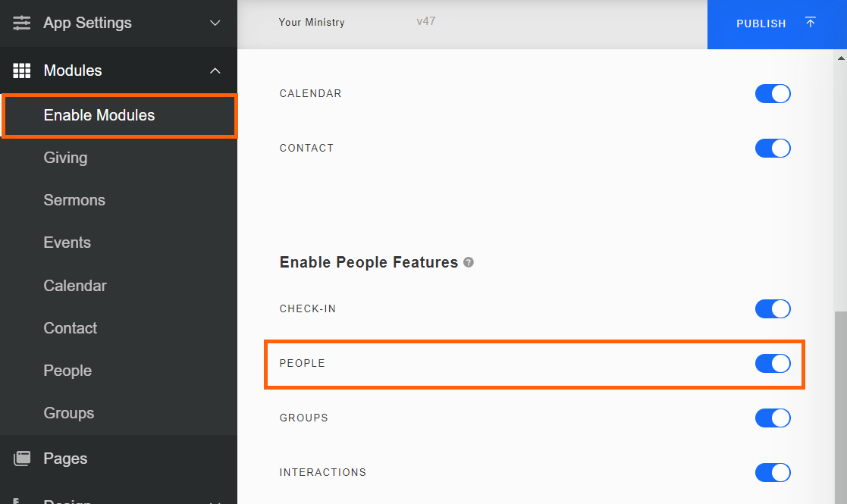Disable the INTERACTIONS toggle
Image resolution: width=847 pixels, height=504 pixels.
[773, 472]
